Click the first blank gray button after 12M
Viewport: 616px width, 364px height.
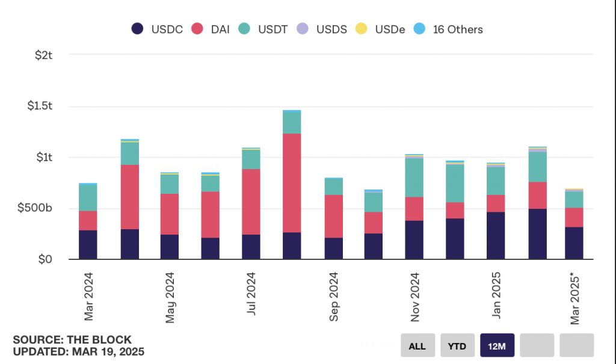(537, 345)
